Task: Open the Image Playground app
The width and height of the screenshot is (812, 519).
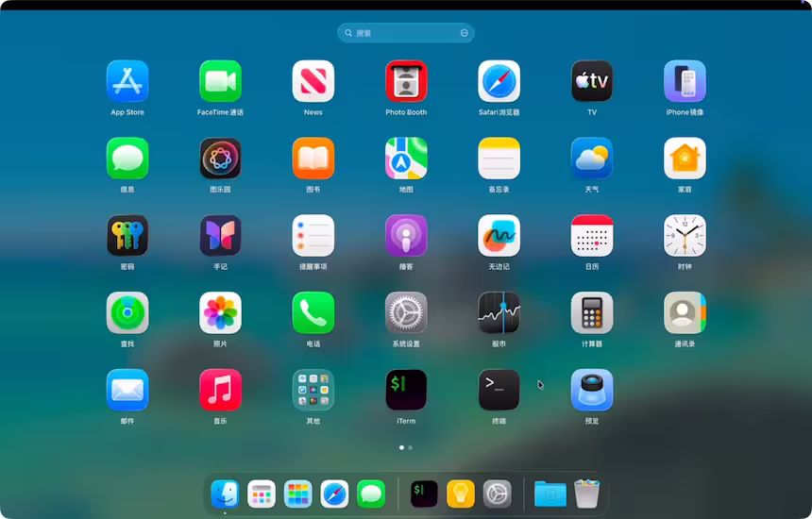Action: point(220,159)
